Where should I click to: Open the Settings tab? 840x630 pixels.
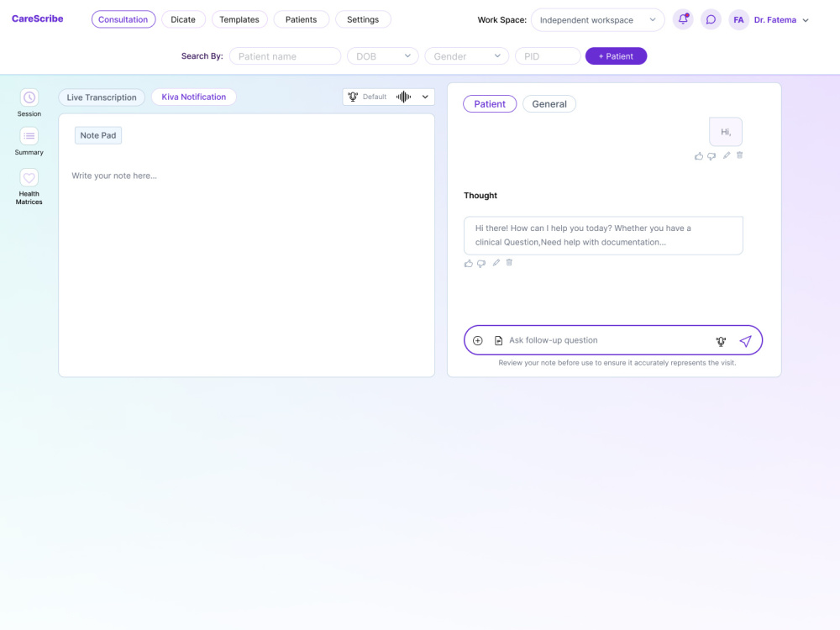(363, 19)
